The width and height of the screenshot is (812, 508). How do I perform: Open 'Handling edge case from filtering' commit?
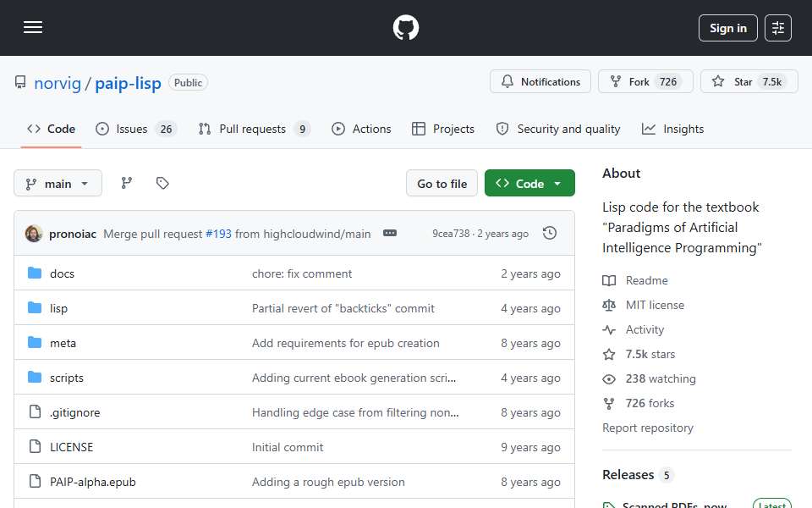[x=355, y=412]
